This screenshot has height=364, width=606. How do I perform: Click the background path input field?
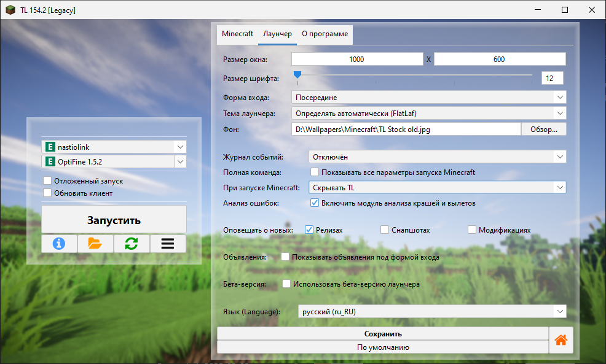pos(406,130)
